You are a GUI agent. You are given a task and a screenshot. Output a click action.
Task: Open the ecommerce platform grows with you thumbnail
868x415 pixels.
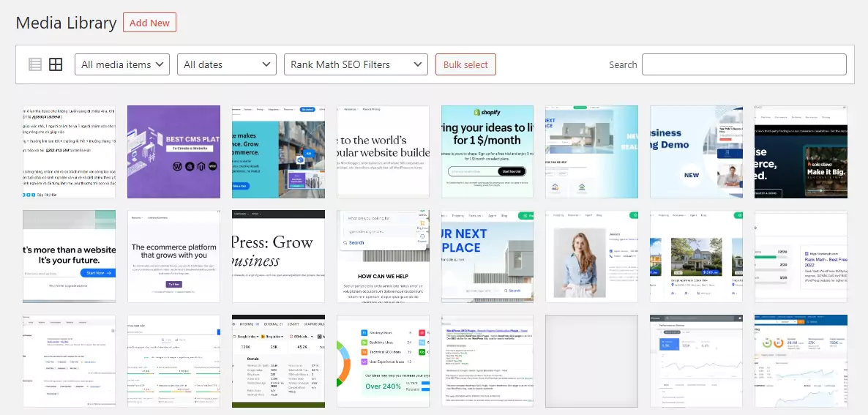[x=174, y=256]
